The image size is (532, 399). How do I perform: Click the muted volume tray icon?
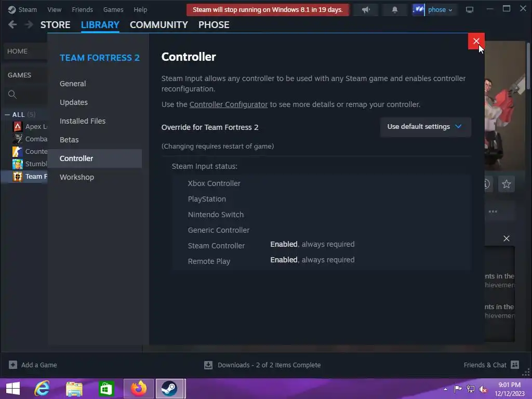coord(483,389)
